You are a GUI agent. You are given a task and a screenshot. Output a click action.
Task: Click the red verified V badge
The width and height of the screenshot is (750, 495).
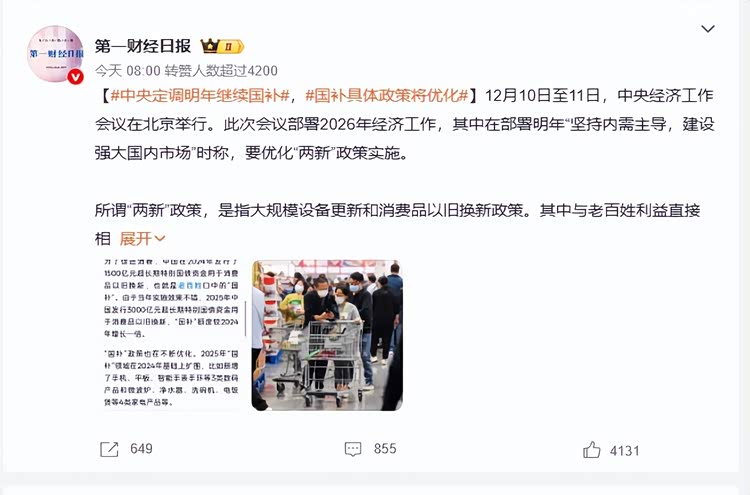tap(75, 77)
